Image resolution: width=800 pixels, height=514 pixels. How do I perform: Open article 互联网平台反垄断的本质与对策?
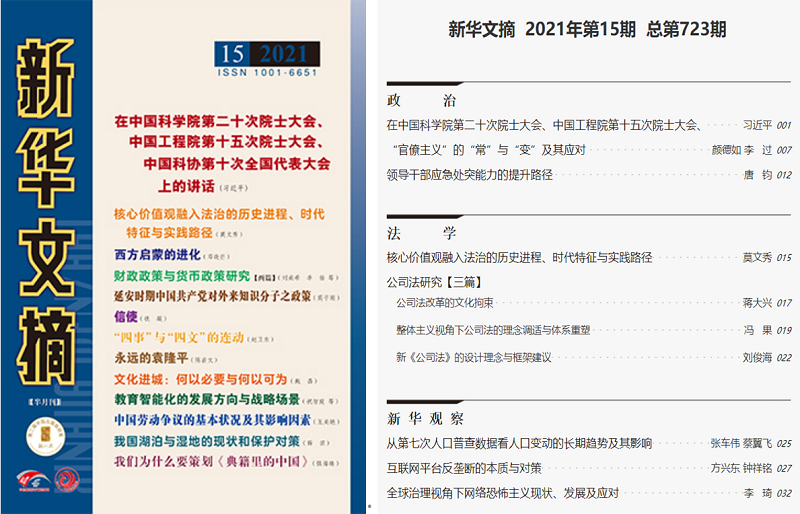click(463, 467)
